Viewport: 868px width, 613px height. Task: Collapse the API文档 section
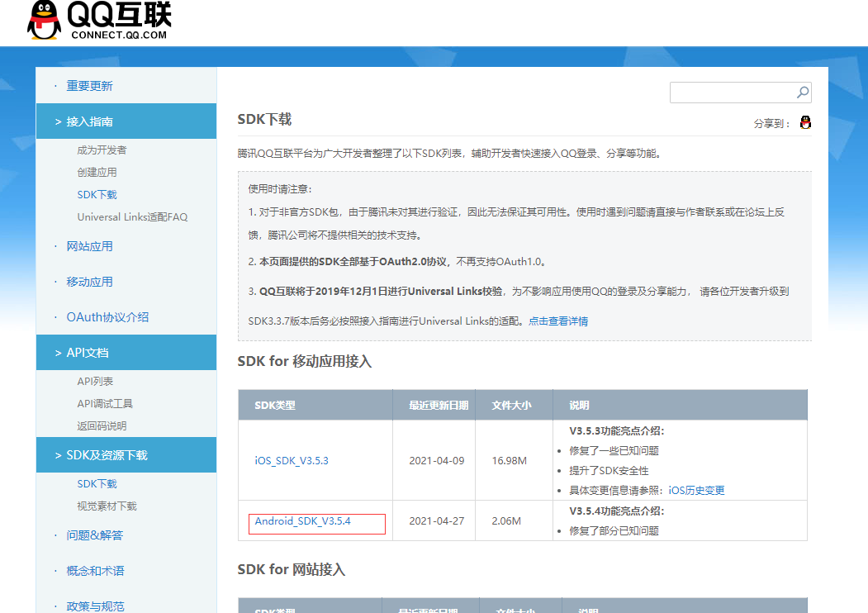point(126,352)
